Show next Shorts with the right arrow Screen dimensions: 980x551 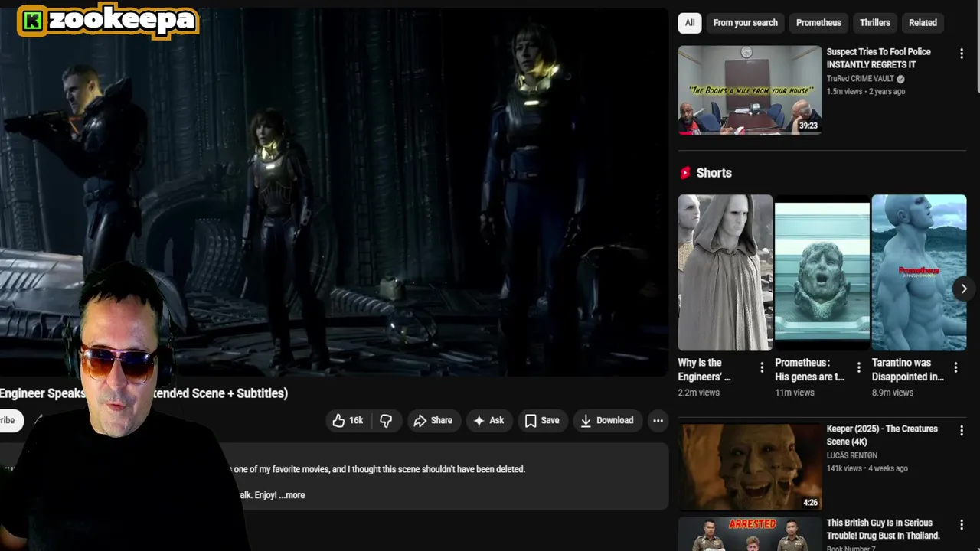click(964, 289)
